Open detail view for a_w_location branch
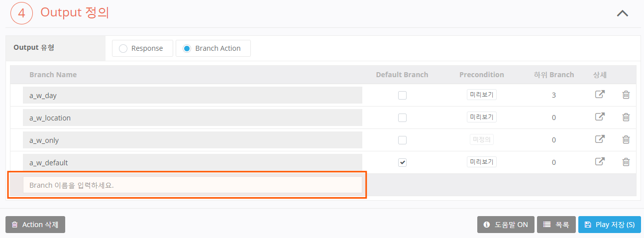 pyautogui.click(x=600, y=117)
